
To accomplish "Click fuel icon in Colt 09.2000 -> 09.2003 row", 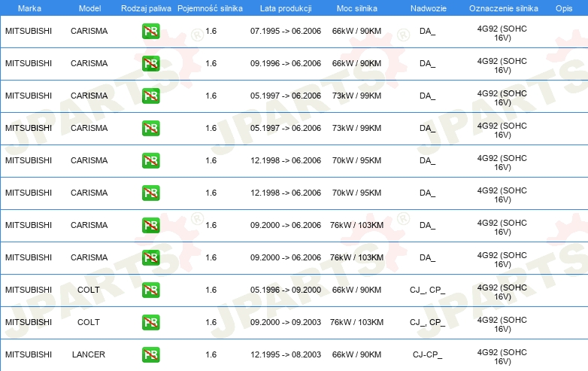I will point(150,322).
